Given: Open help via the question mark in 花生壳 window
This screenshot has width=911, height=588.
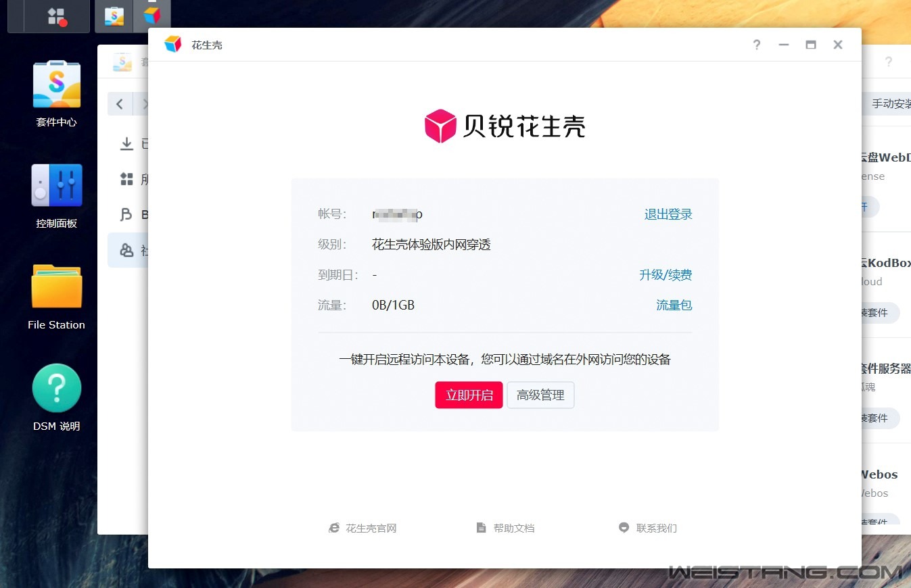Looking at the screenshot, I should coord(757,45).
